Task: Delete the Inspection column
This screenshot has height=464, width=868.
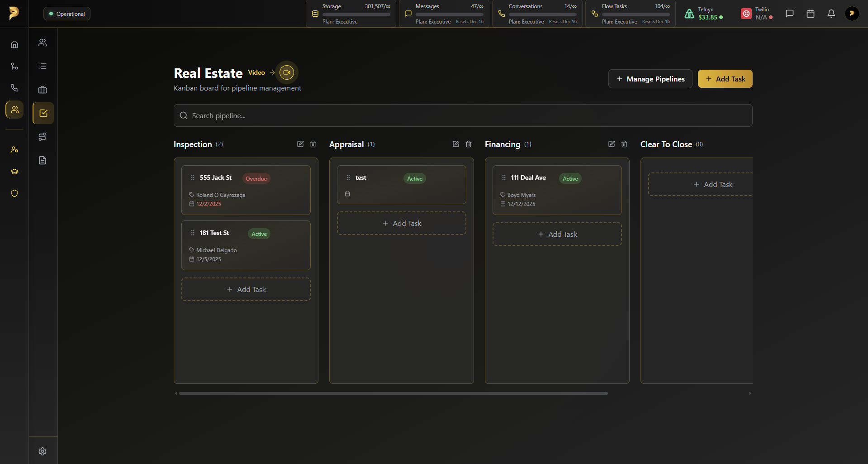Action: coord(313,144)
